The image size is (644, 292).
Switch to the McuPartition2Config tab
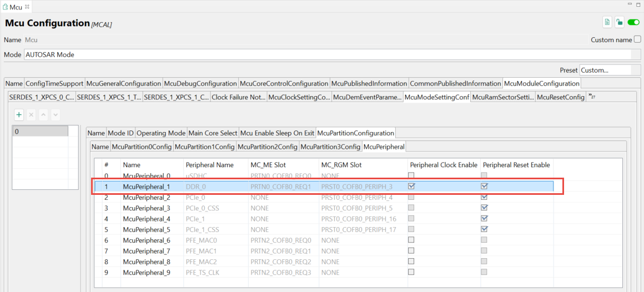268,147
